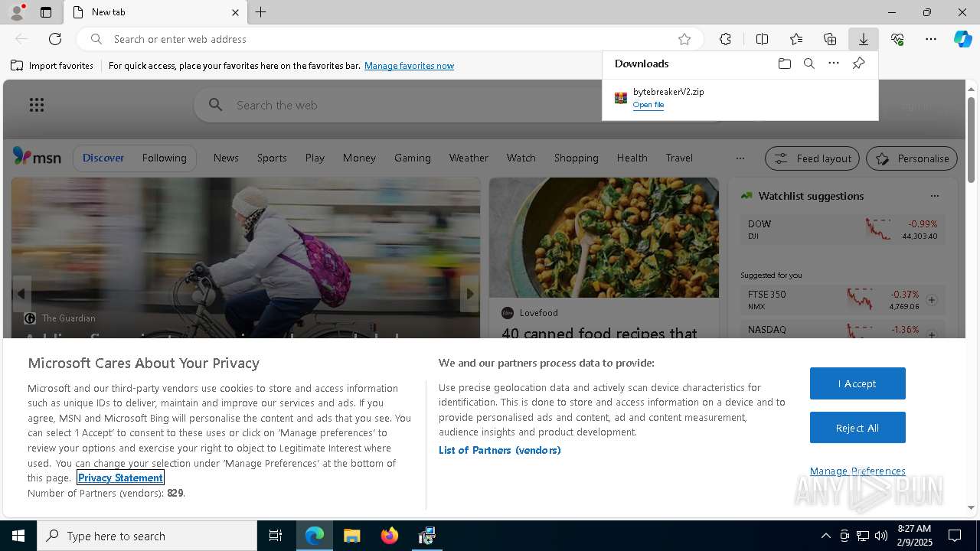Viewport: 980px width, 551px height.
Task: Open the Manage Preferences link
Action: pos(857,471)
